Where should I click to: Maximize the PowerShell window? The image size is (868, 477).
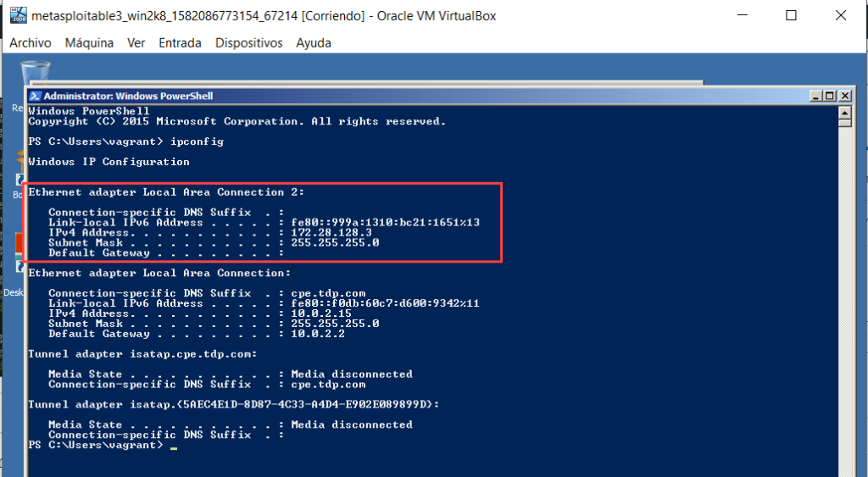(829, 96)
